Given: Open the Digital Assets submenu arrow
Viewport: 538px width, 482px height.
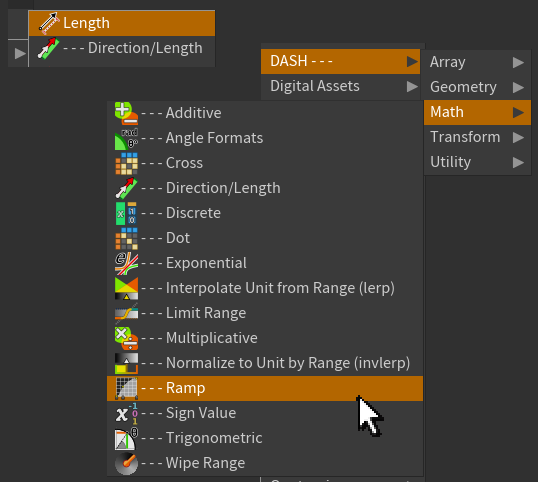Looking at the screenshot, I should (412, 86).
